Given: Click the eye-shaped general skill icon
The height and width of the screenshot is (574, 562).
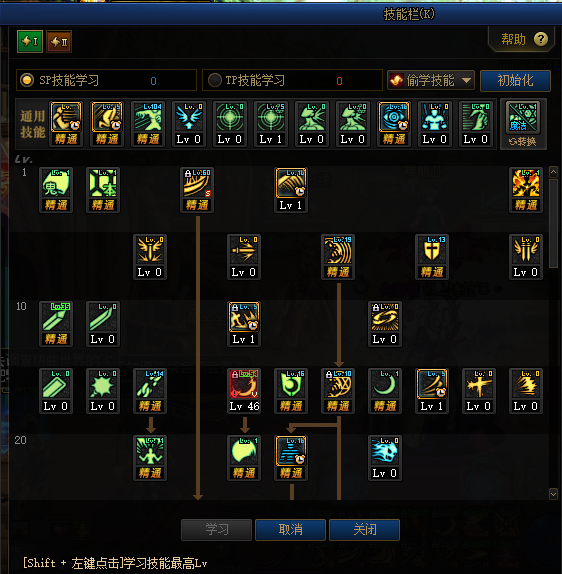Looking at the screenshot, I should click(x=394, y=117).
